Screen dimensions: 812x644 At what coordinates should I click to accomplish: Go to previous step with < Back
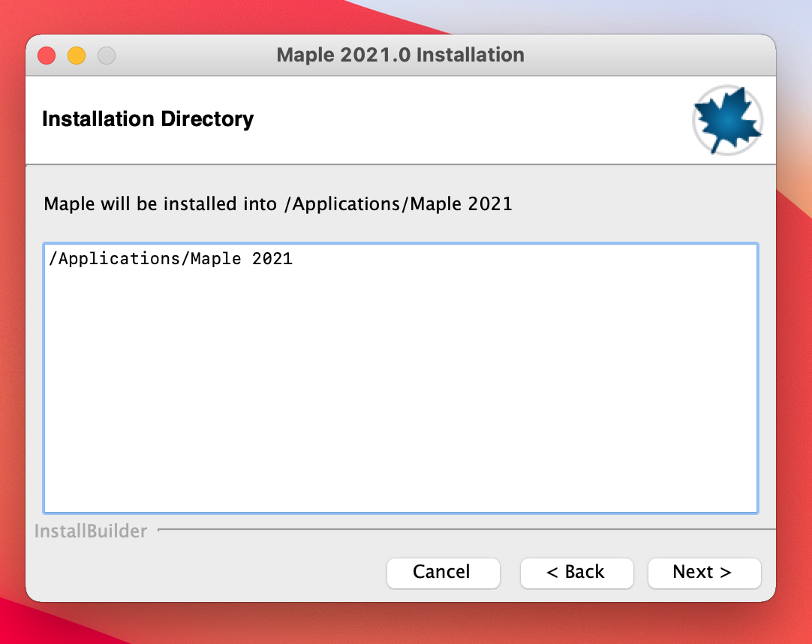576,572
